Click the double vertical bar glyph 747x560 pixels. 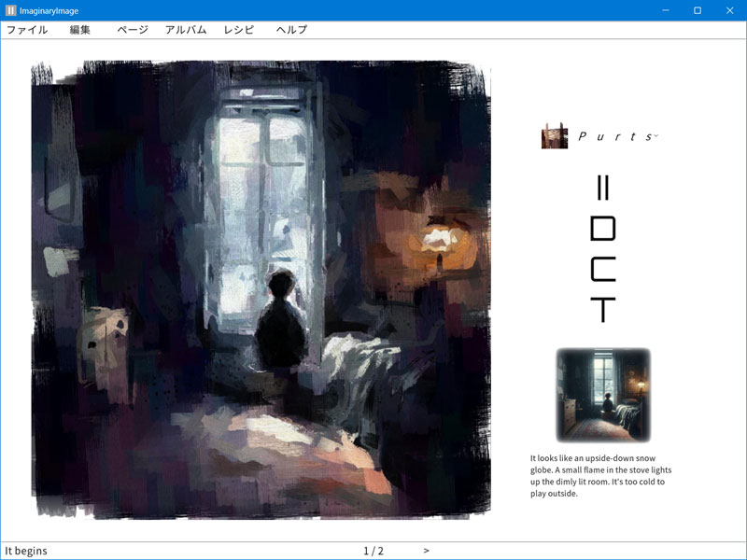click(x=602, y=189)
